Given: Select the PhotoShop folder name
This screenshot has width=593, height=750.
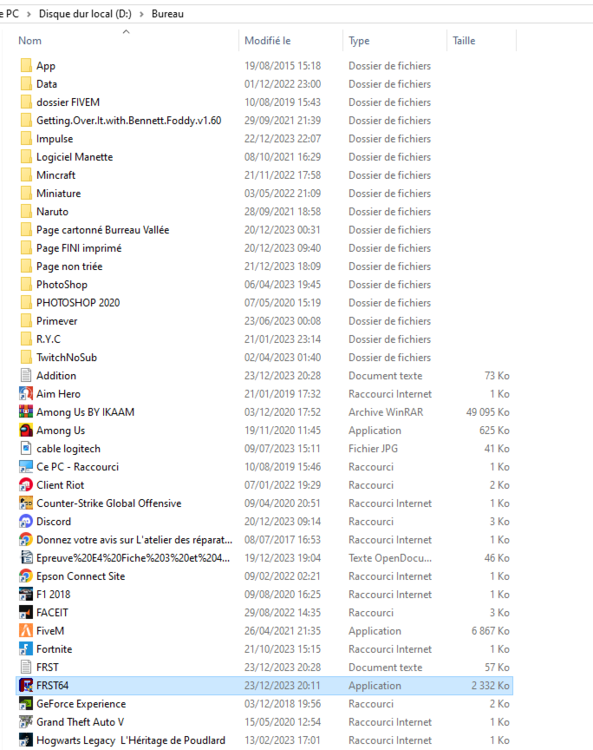Looking at the screenshot, I should tap(62, 285).
